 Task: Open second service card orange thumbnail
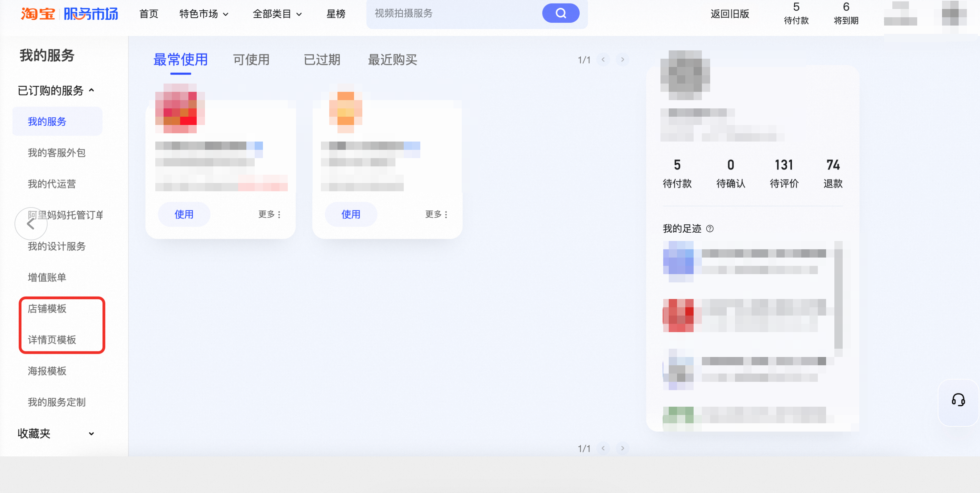coord(345,108)
